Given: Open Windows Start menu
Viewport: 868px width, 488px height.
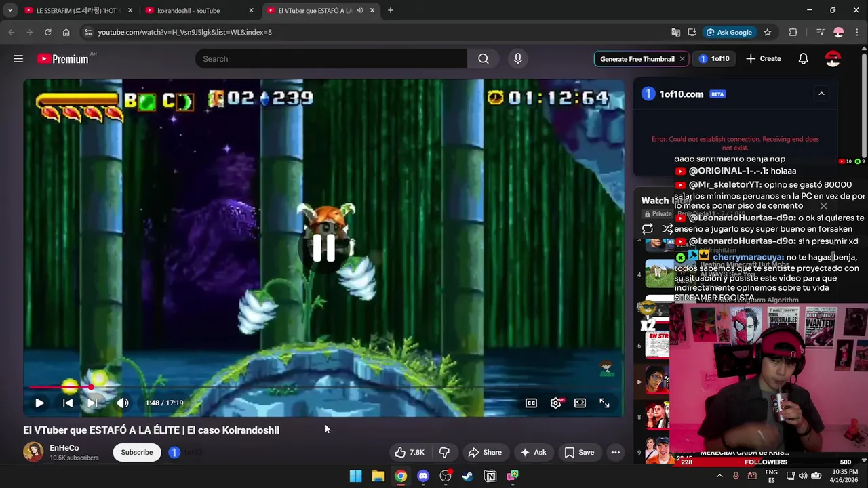Looking at the screenshot, I should tap(355, 476).
